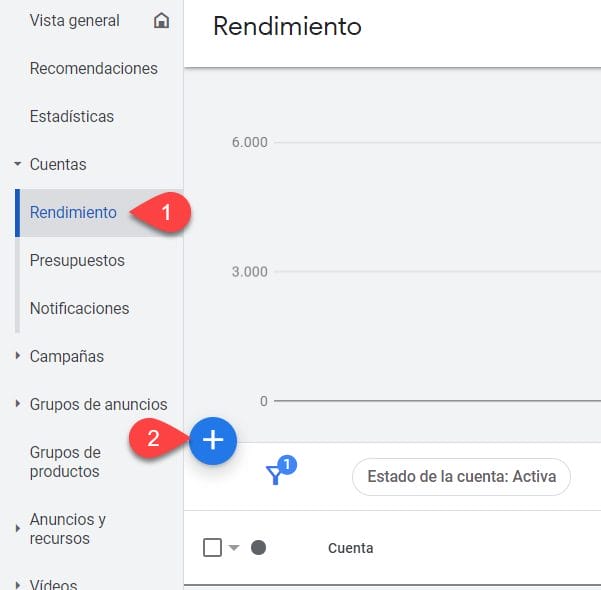This screenshot has height=590, width=601.
Task: Open Estadísticas in sidebar
Action: pyautogui.click(x=72, y=117)
